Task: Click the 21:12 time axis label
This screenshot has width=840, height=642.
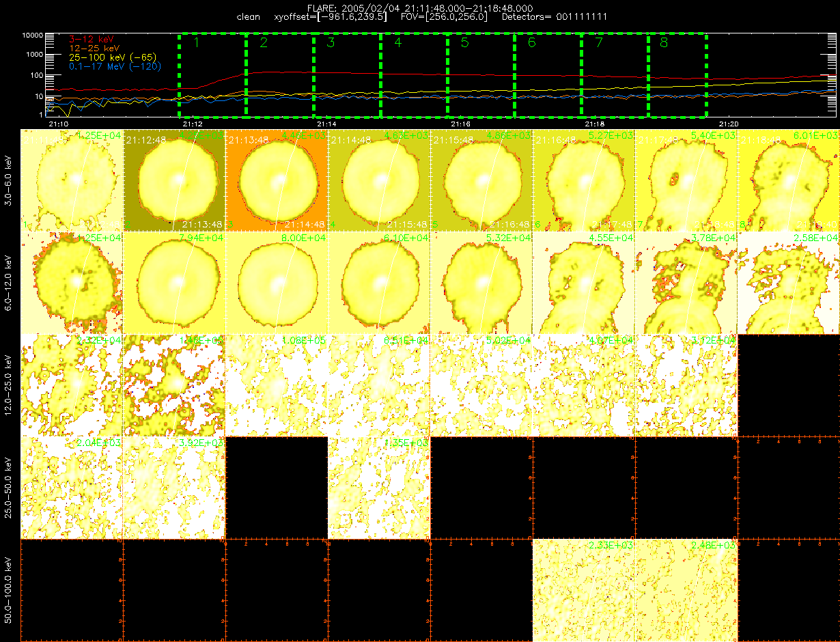Action: 193,124
